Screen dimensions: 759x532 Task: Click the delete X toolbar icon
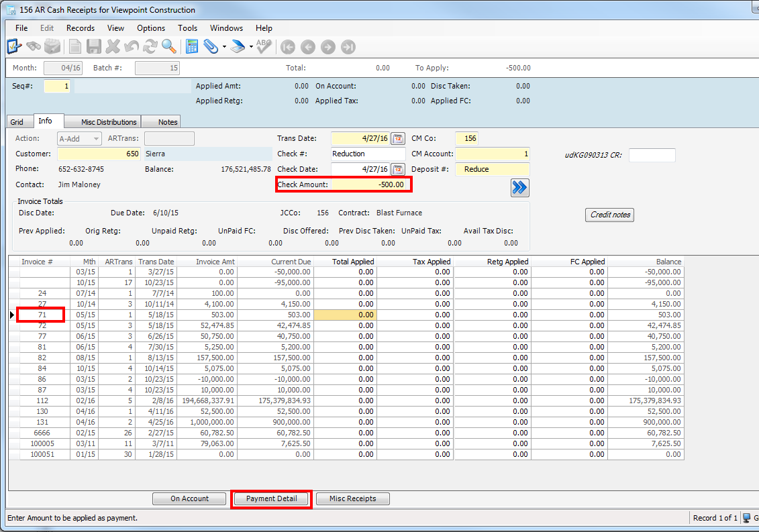point(113,46)
